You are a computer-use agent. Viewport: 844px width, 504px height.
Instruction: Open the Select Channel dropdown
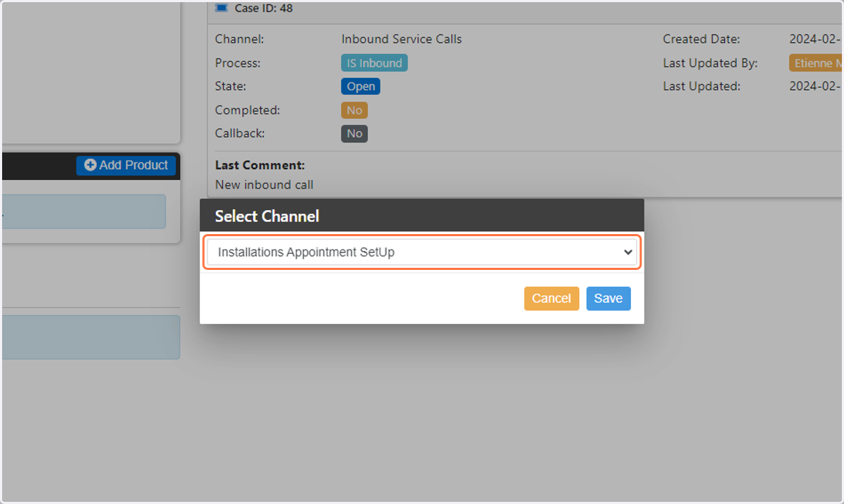pyautogui.click(x=421, y=252)
